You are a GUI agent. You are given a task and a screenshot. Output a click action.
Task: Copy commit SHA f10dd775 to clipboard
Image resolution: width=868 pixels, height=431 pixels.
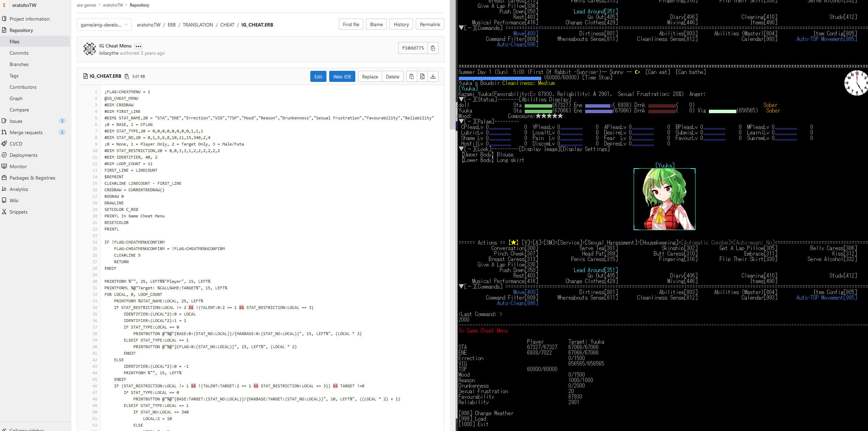(x=433, y=48)
